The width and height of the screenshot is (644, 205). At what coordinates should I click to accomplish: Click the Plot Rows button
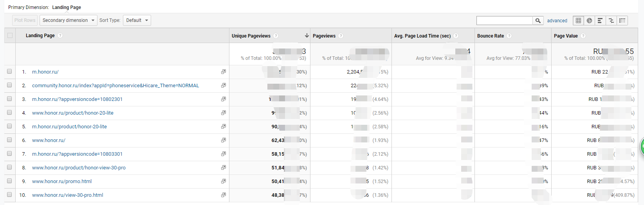25,20
